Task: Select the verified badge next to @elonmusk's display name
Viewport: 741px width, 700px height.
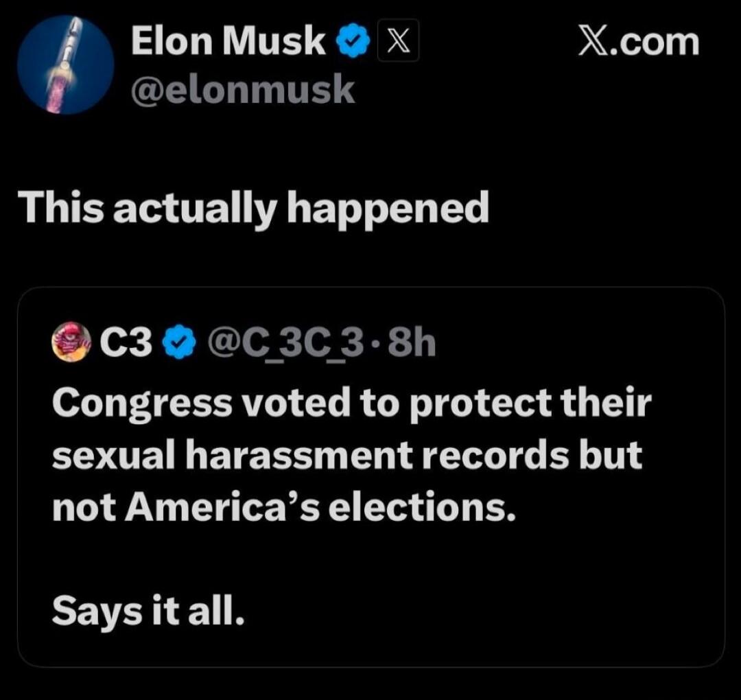Action: [x=352, y=39]
